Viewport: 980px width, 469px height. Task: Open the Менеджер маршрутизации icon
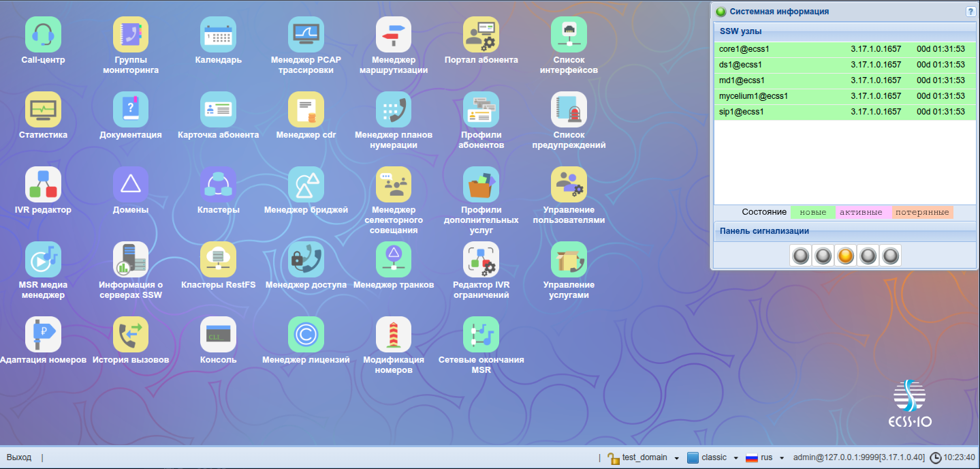[x=394, y=35]
